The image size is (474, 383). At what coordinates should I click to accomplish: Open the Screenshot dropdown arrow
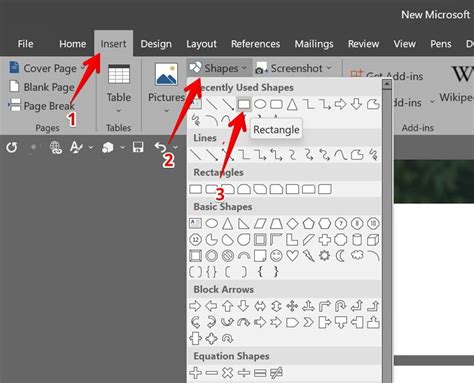329,68
